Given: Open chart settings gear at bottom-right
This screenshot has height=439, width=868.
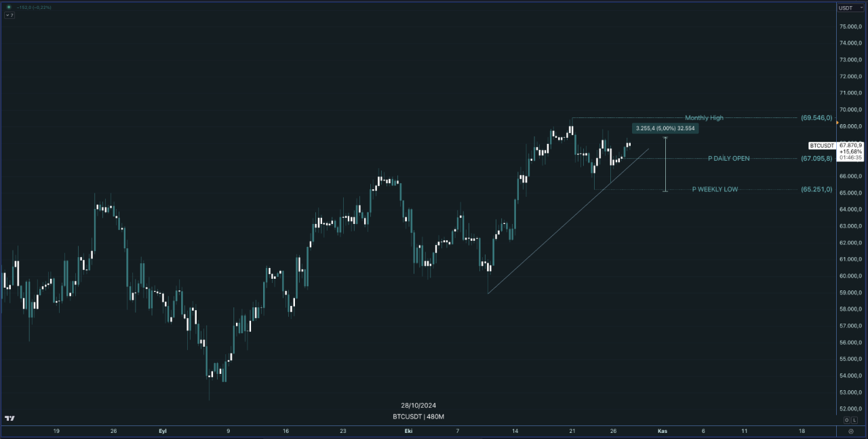Looking at the screenshot, I should 850,431.
